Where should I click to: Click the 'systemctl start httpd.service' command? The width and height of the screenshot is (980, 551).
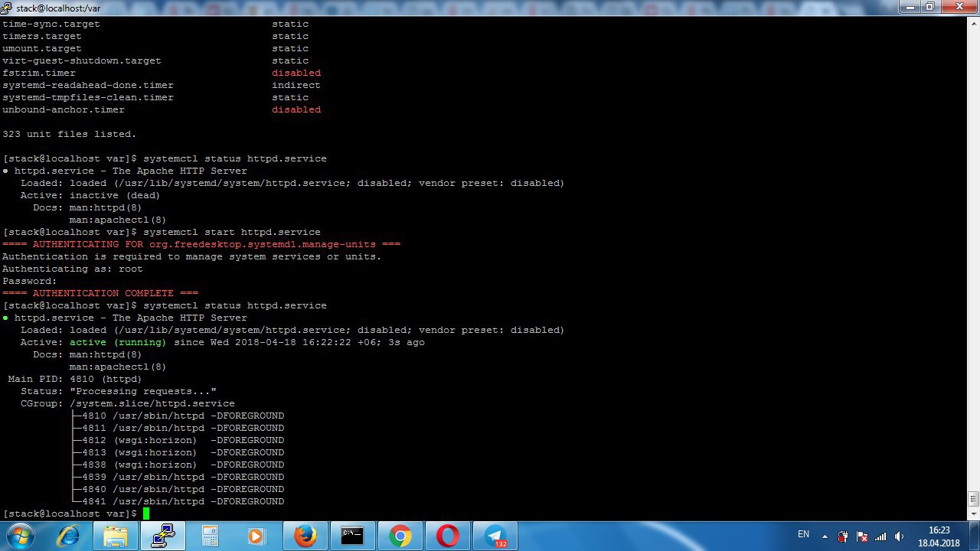(232, 232)
